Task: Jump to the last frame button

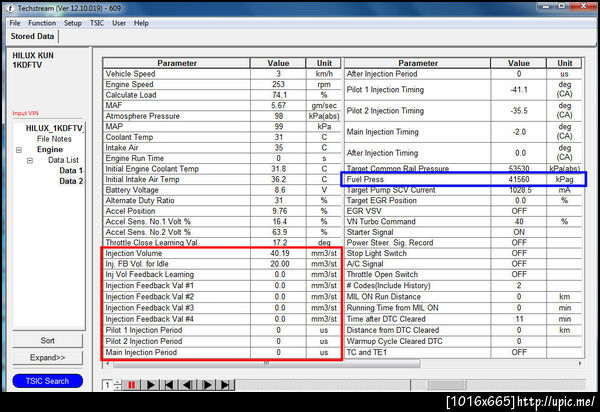Action: tap(225, 385)
